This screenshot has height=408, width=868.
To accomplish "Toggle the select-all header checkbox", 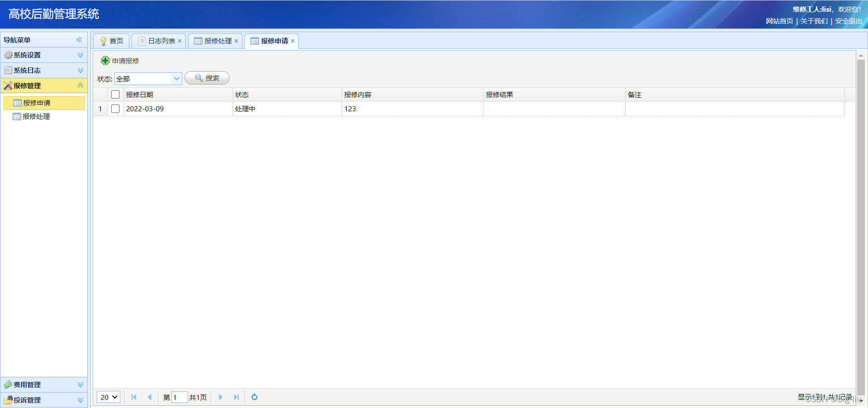I will [x=116, y=95].
